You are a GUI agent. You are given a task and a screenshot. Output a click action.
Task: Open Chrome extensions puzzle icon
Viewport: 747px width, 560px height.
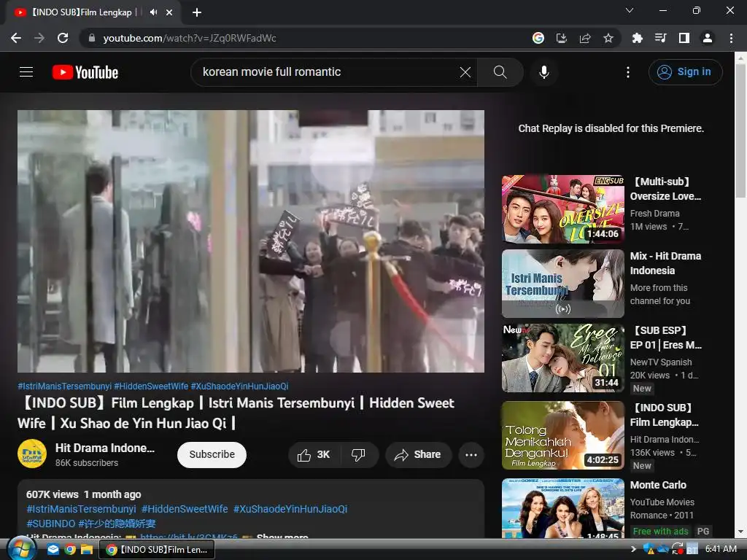click(637, 38)
